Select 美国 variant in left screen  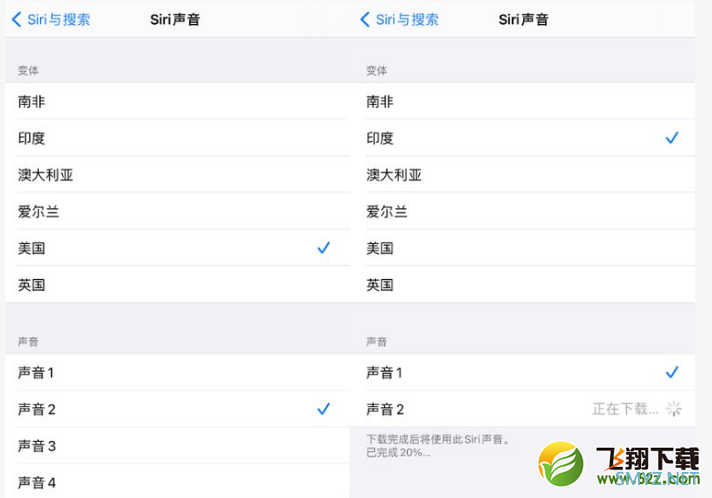tap(177, 248)
